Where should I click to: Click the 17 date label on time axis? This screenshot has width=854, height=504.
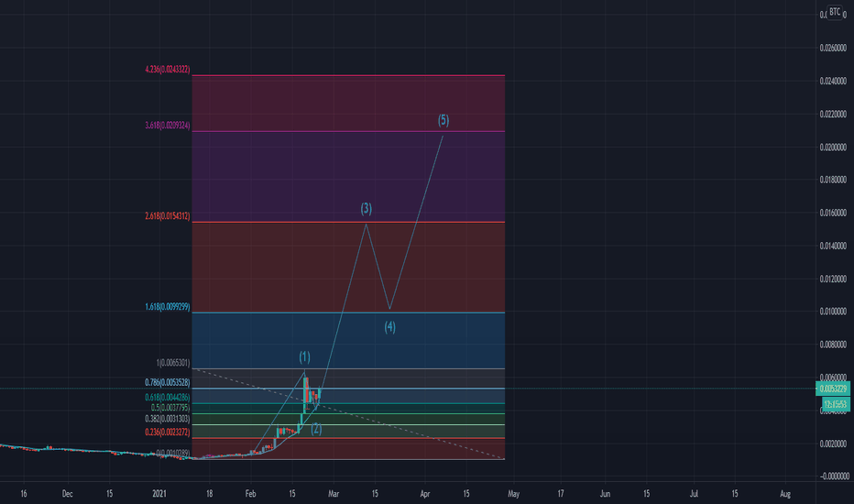(x=561, y=494)
